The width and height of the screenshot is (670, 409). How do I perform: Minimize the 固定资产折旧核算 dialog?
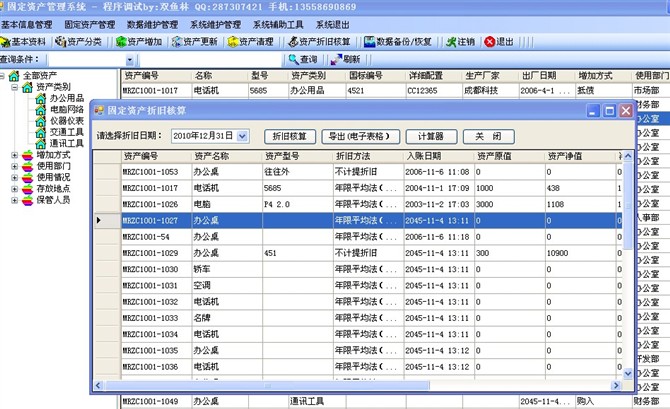pyautogui.click(x=592, y=111)
